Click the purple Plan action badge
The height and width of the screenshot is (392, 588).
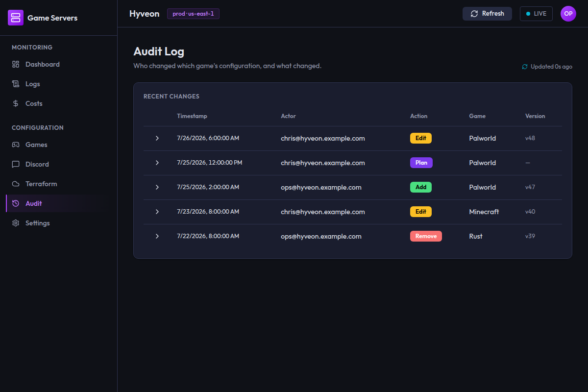(421, 163)
